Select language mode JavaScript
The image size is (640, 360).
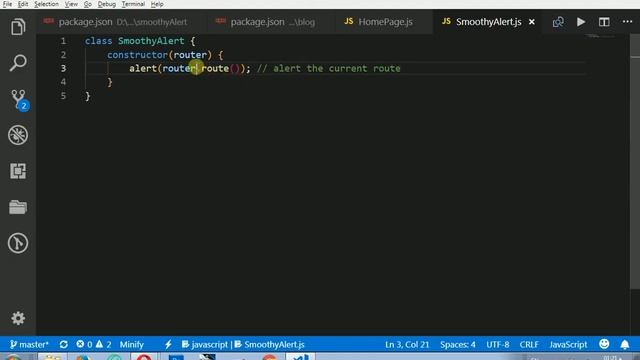tap(568, 344)
